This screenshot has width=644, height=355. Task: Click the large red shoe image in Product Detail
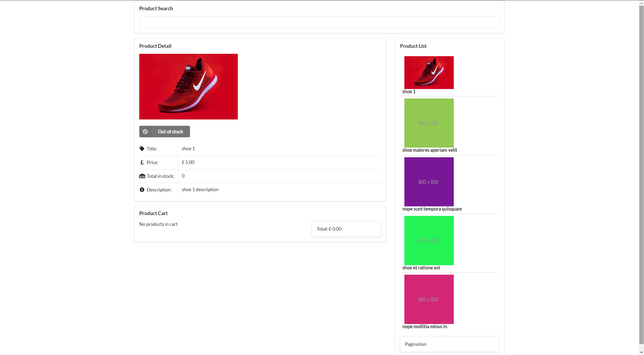[x=188, y=87]
